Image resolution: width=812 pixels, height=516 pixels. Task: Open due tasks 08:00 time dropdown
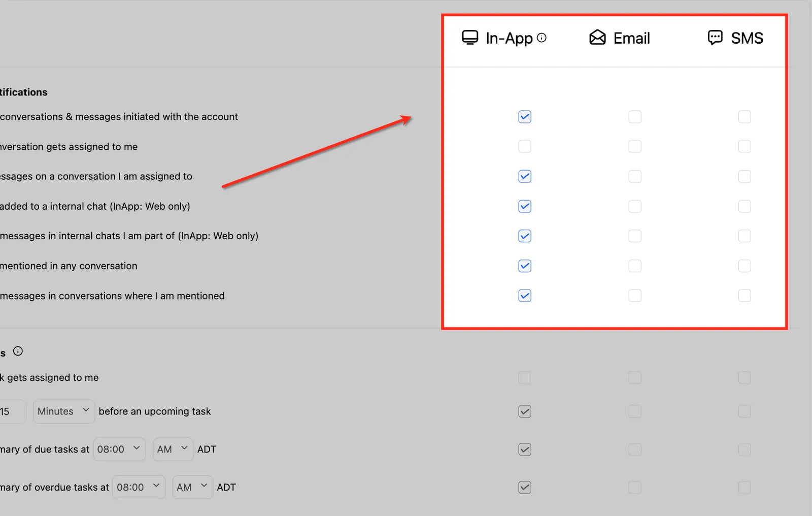119,449
